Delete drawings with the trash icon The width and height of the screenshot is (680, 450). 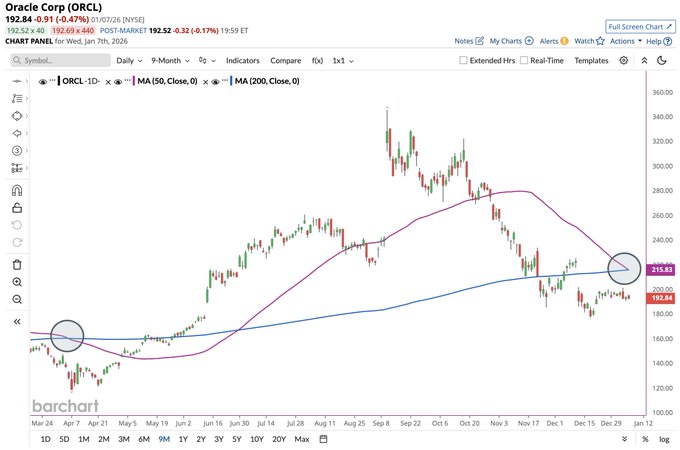click(x=17, y=264)
